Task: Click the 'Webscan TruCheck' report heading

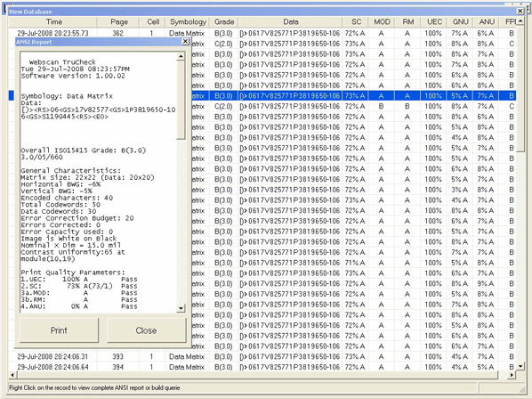Action: (62, 62)
